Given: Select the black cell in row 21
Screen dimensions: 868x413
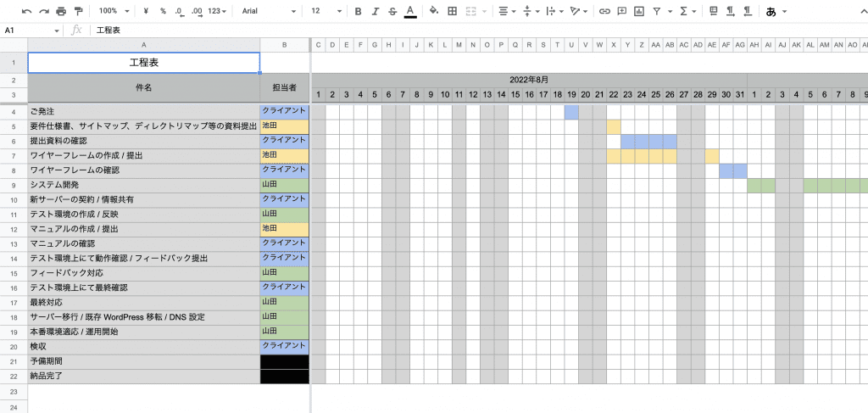Looking at the screenshot, I should pyautogui.click(x=285, y=361).
